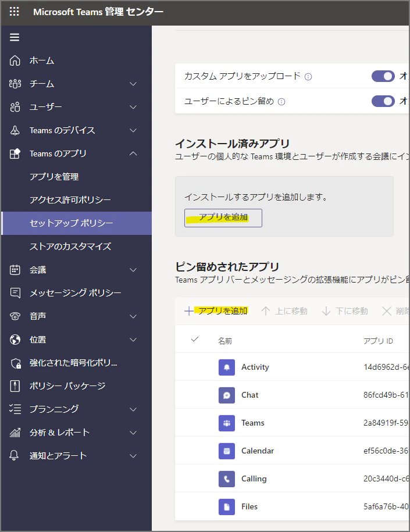This screenshot has width=410, height=532.
Task: Click アプリを追加 in pinned apps toolbar
Action: pos(216,311)
